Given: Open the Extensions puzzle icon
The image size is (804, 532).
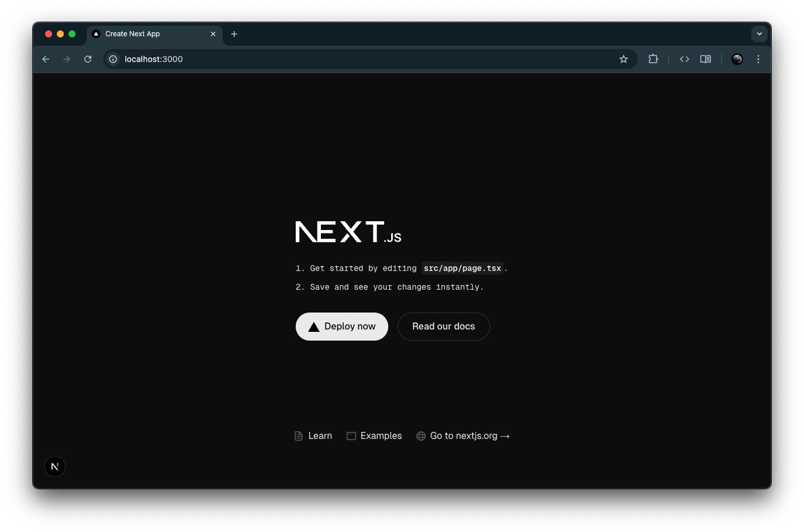Looking at the screenshot, I should (653, 59).
